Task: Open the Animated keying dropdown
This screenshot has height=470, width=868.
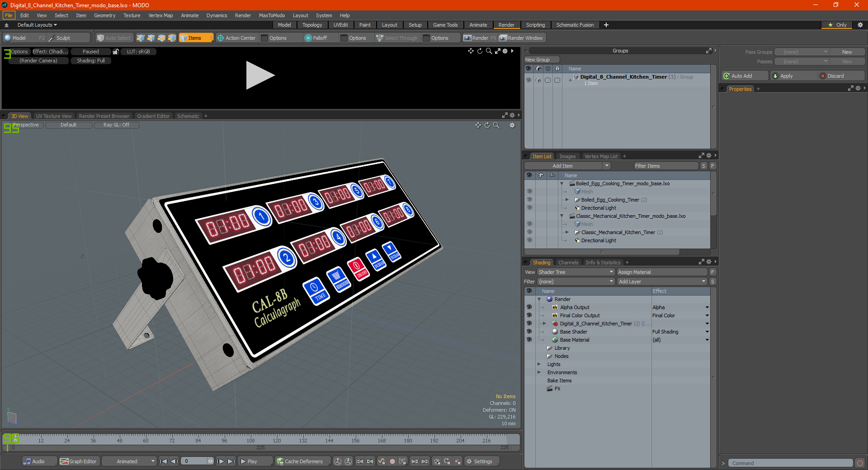Action: click(129, 461)
